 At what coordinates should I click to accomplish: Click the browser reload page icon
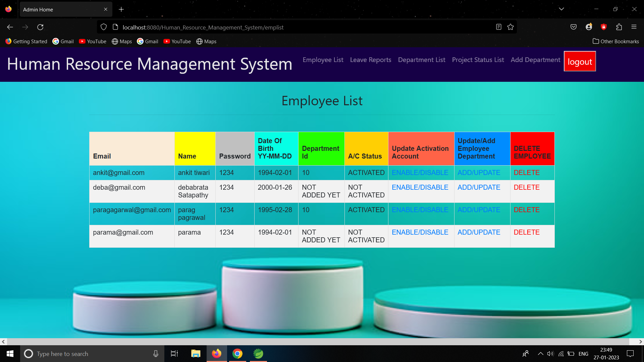(x=40, y=27)
